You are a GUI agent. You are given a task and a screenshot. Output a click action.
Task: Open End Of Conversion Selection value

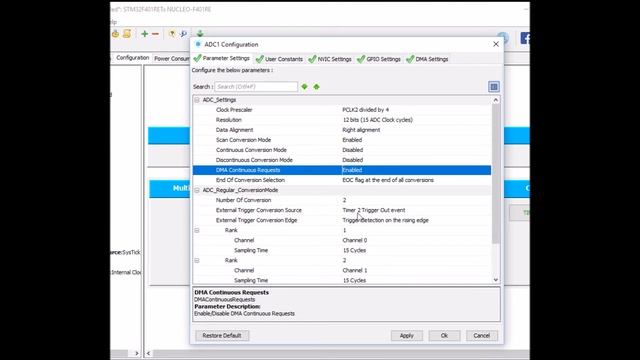(x=388, y=180)
